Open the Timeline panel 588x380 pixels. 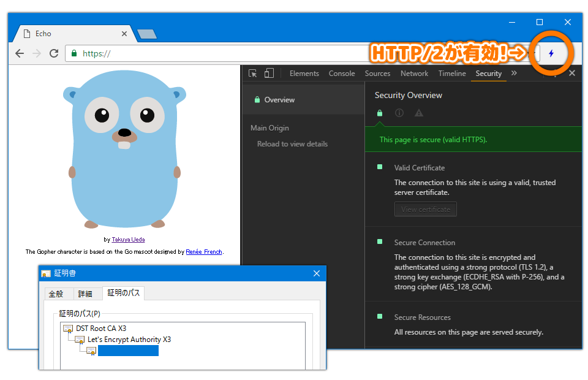pyautogui.click(x=452, y=74)
